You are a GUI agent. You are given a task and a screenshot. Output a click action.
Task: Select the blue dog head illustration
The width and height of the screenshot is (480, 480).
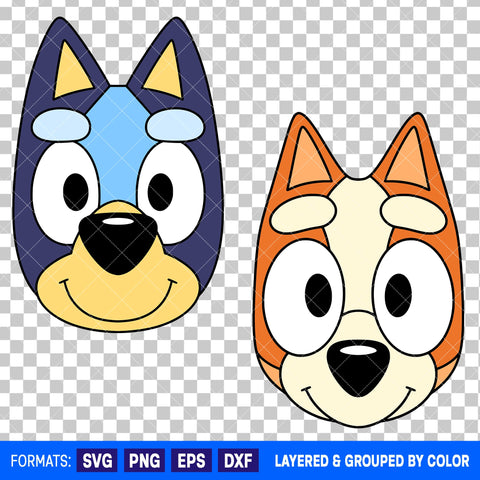point(118,174)
